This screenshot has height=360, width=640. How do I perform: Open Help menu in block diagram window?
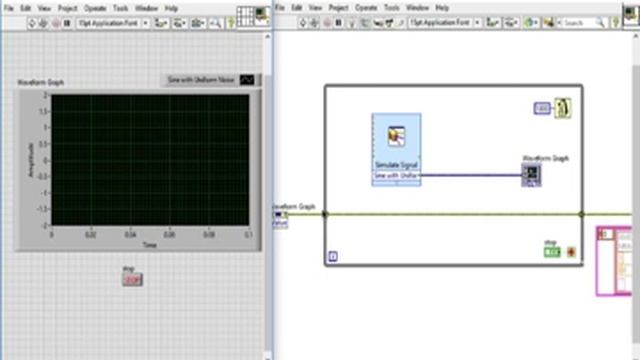pyautogui.click(x=442, y=8)
